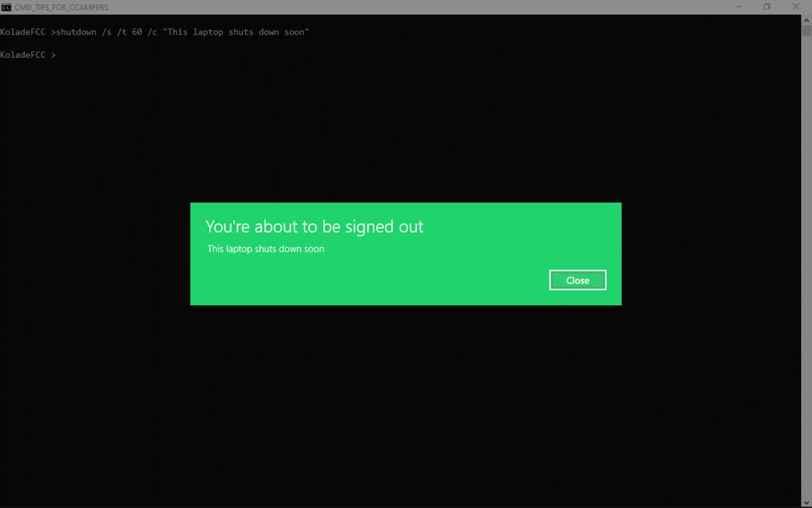Screen dimensions: 812x508
Task: Click "You're about to be signed out" heading
Action: 315,226
